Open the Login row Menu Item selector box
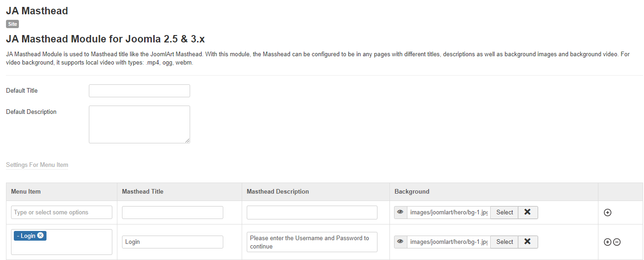This screenshot has width=644, height=260. pos(74,246)
